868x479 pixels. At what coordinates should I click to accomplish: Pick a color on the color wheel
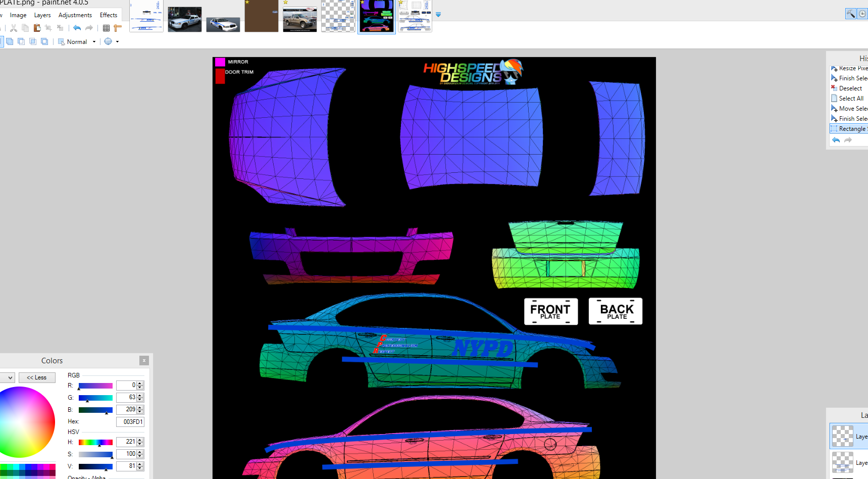[20, 422]
